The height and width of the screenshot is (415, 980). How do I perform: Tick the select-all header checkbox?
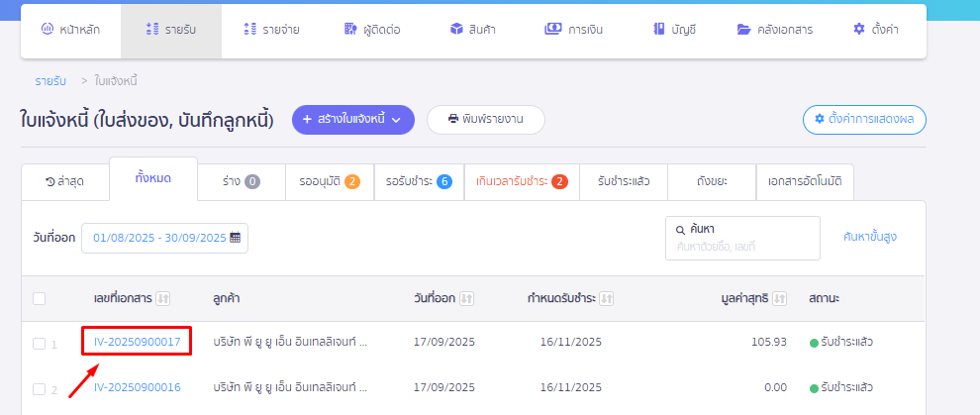point(39,299)
